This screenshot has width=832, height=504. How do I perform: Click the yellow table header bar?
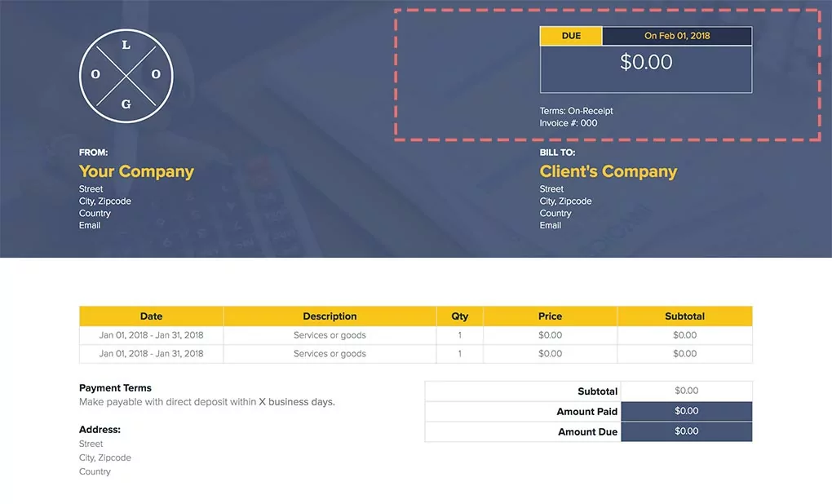point(415,316)
